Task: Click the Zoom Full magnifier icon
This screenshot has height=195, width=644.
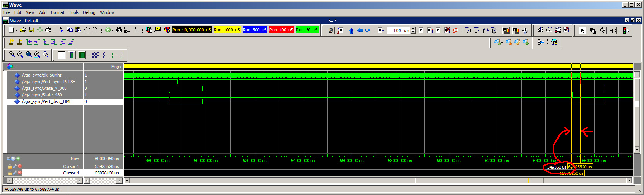Action: coord(29,55)
